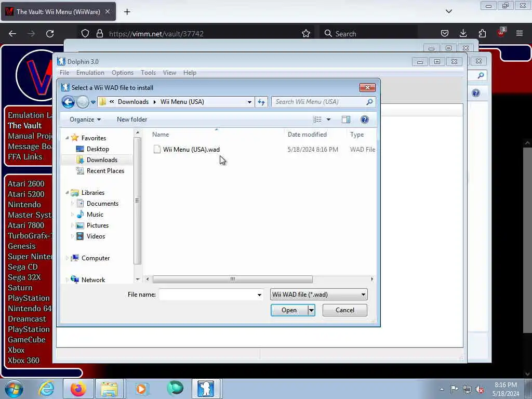Open the view options dropdown arrow
The image size is (532, 399).
pyautogui.click(x=328, y=119)
